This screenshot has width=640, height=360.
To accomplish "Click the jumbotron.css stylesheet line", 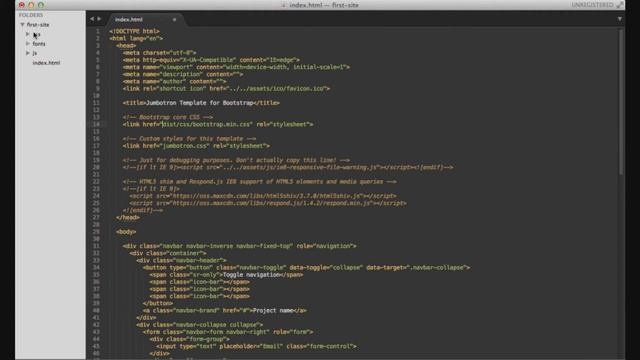I will [x=196, y=146].
